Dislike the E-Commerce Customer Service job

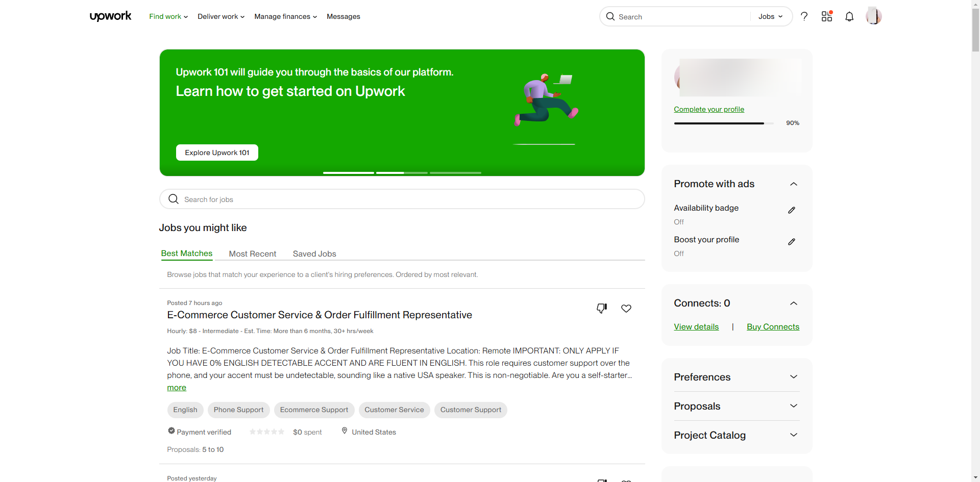pos(602,308)
